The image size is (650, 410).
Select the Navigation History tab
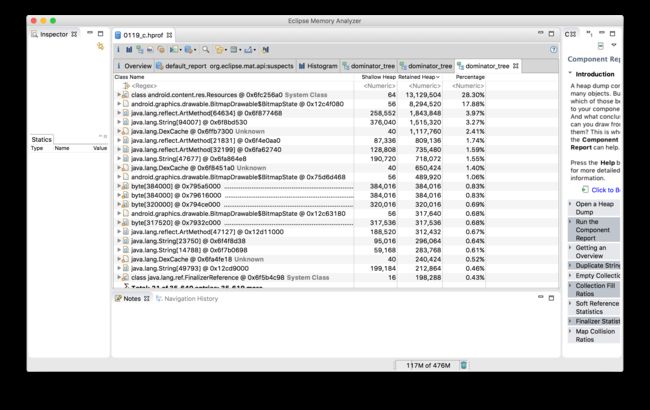pos(187,298)
